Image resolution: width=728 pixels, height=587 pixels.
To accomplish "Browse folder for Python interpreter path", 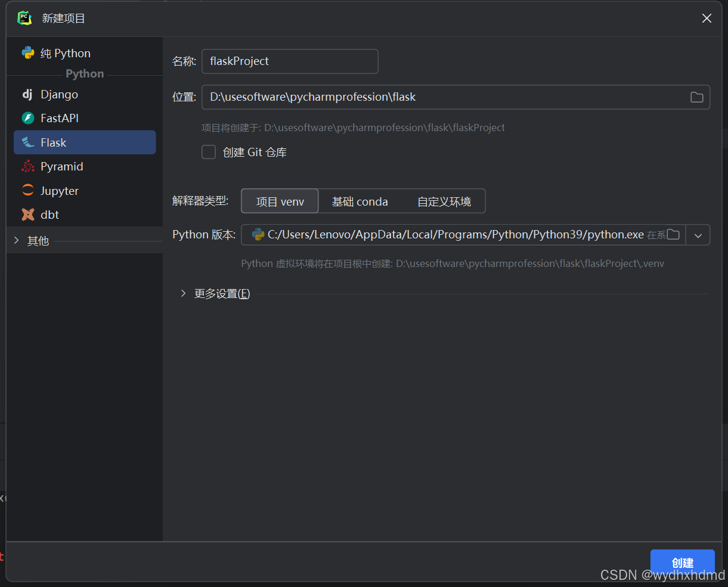I will pos(673,234).
